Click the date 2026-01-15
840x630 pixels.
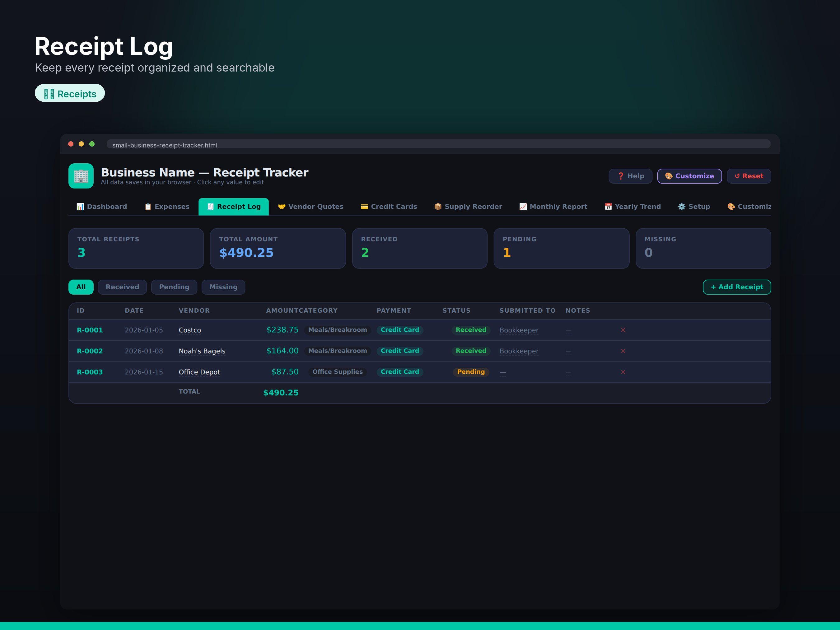[x=144, y=372]
